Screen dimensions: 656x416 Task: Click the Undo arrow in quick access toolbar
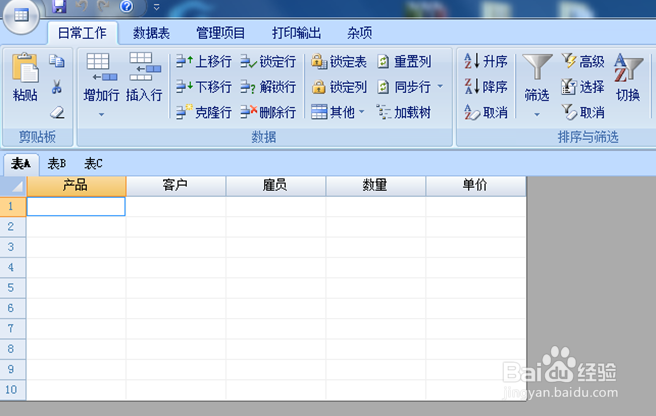[82, 6]
